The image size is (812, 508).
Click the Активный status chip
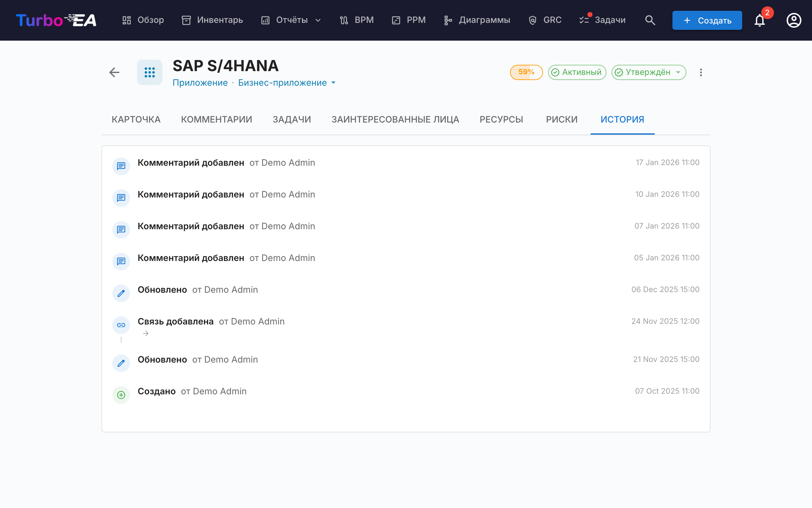pyautogui.click(x=577, y=72)
